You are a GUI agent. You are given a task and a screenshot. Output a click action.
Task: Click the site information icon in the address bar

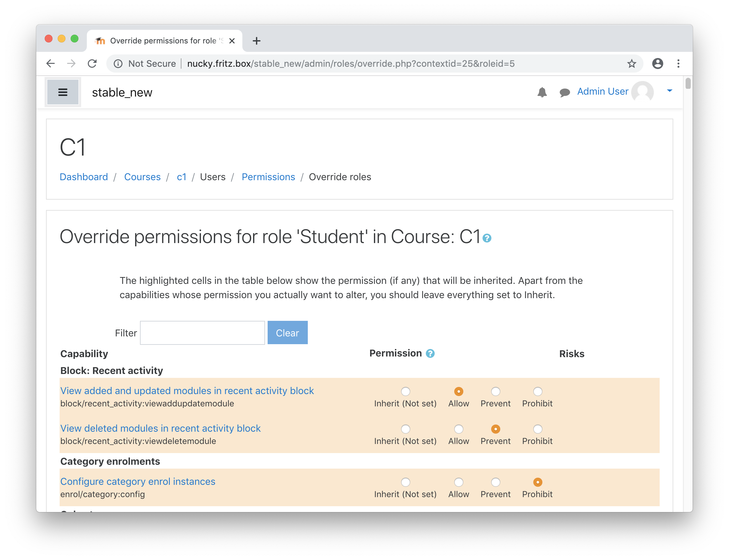118,63
